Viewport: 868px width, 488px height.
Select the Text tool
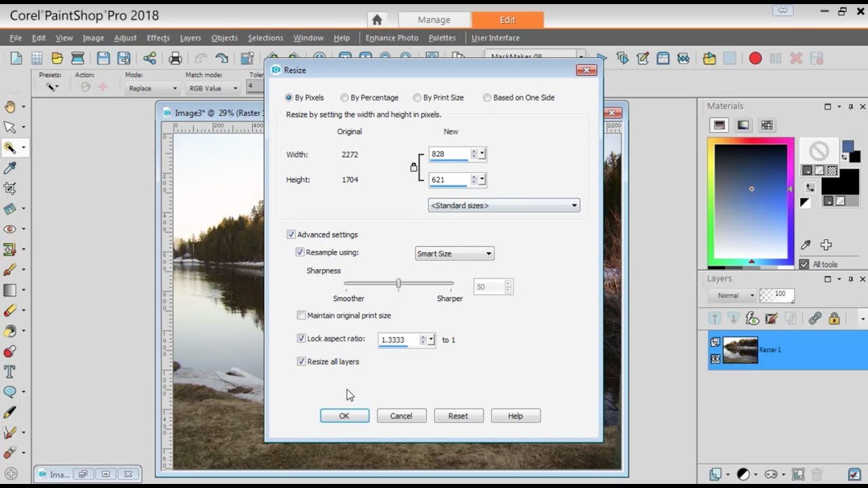point(10,371)
